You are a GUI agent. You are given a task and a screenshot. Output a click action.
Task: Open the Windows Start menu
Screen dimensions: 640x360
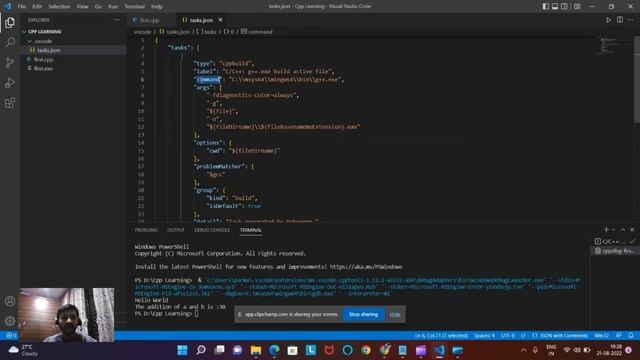click(182, 350)
